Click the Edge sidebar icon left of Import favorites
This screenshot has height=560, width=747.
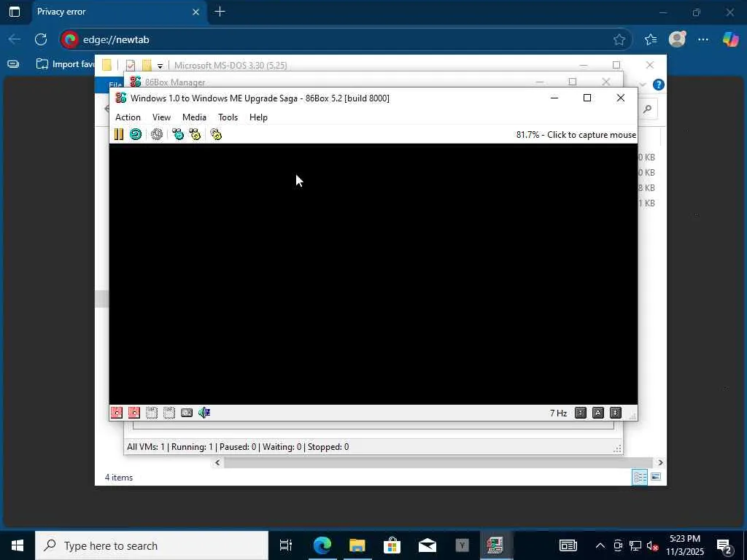pyautogui.click(x=13, y=64)
